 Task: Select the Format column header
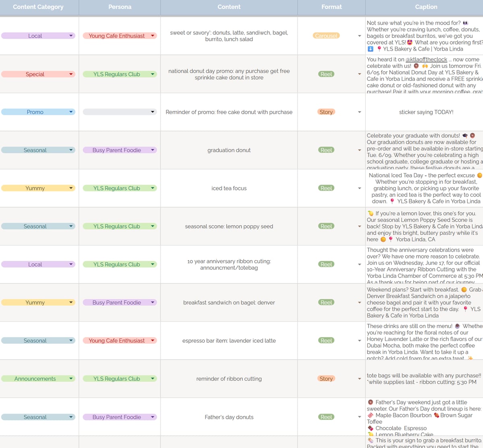pyautogui.click(x=332, y=7)
